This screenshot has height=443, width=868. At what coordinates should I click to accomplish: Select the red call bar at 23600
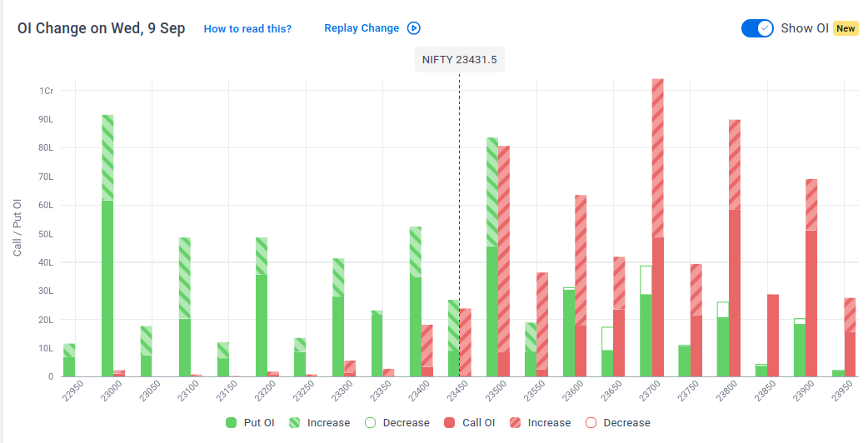(x=581, y=286)
